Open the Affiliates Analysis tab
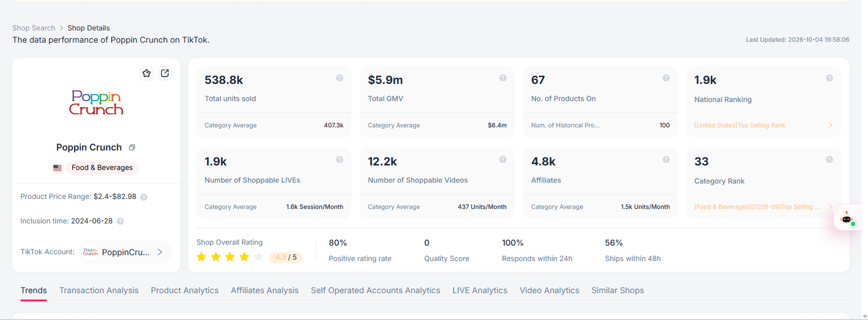 coord(265,291)
